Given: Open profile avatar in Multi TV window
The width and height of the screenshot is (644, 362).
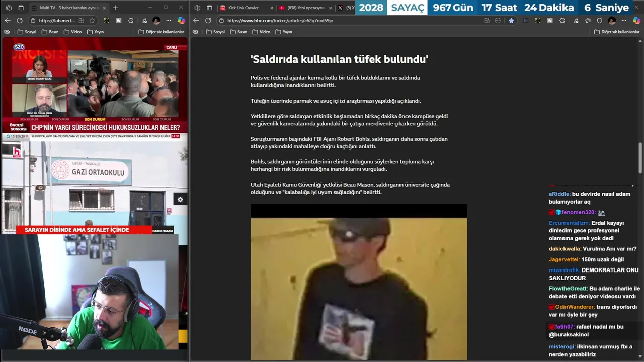Looking at the screenshot, I should 156,20.
